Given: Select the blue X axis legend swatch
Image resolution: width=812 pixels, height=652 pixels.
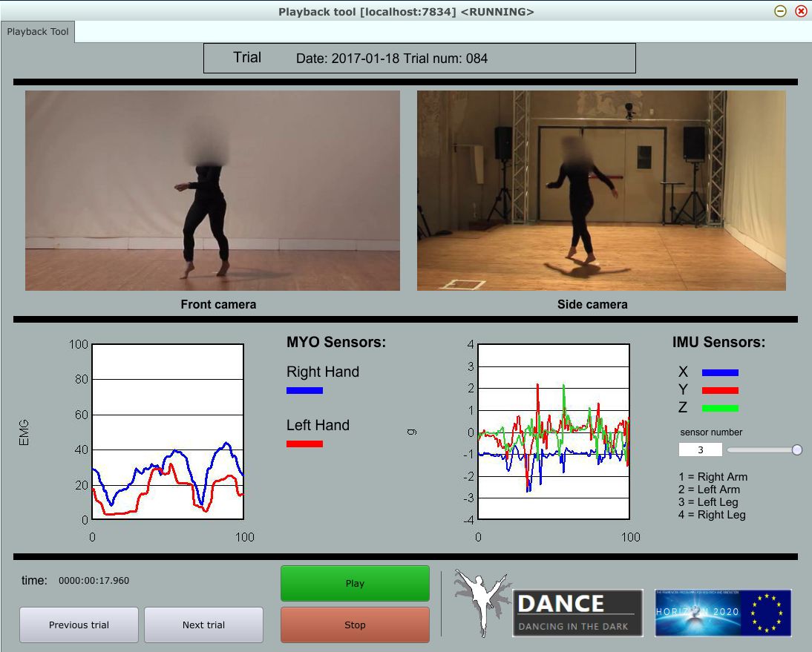Looking at the screenshot, I should (x=718, y=372).
